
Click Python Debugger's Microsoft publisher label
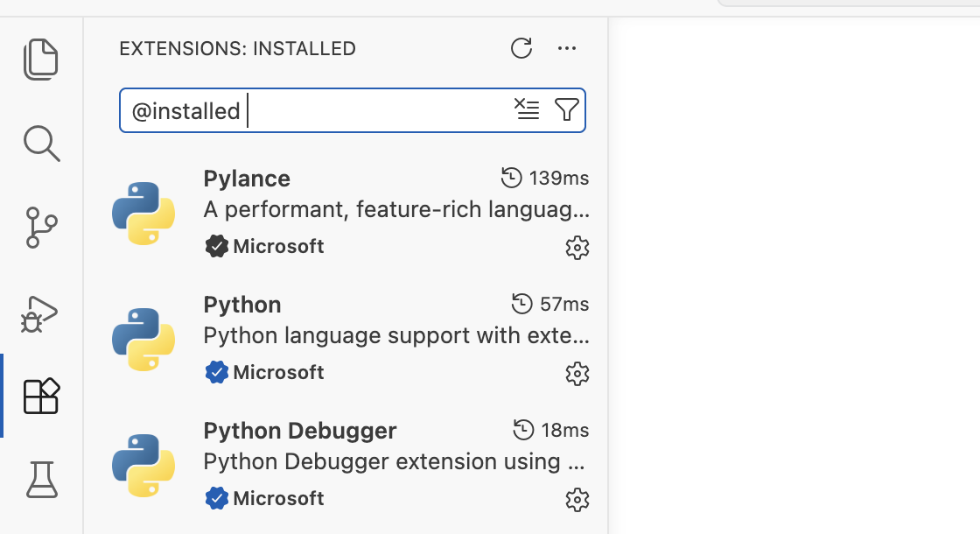click(279, 498)
